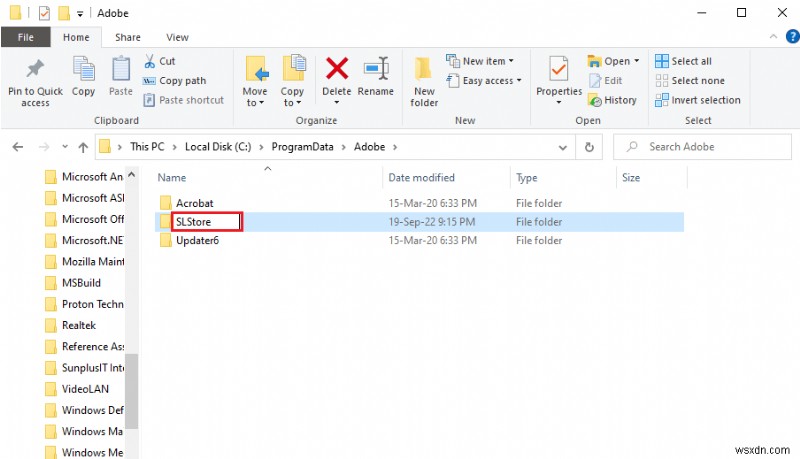Click navigation pane scroll up arrow

132,174
